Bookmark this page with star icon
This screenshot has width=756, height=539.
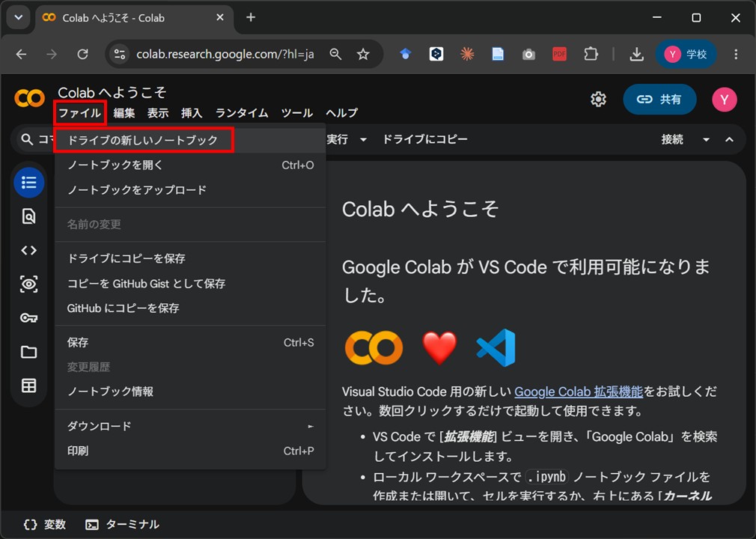tap(363, 54)
